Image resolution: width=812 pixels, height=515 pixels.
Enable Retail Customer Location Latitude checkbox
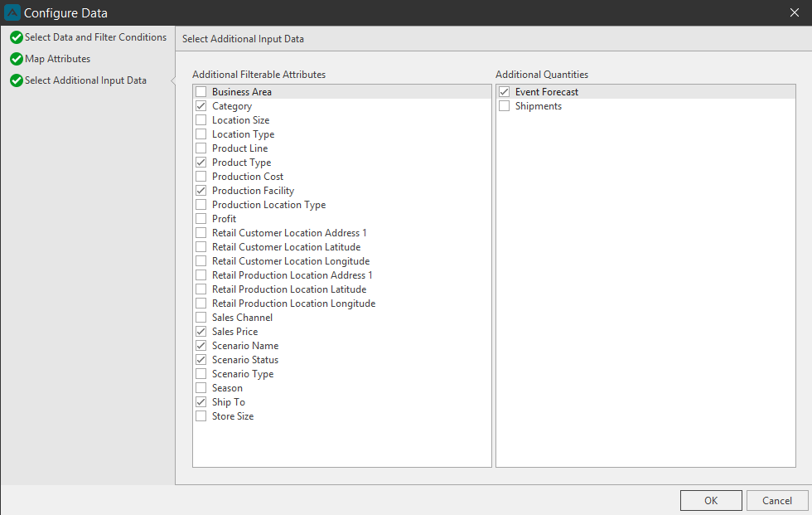pos(201,247)
